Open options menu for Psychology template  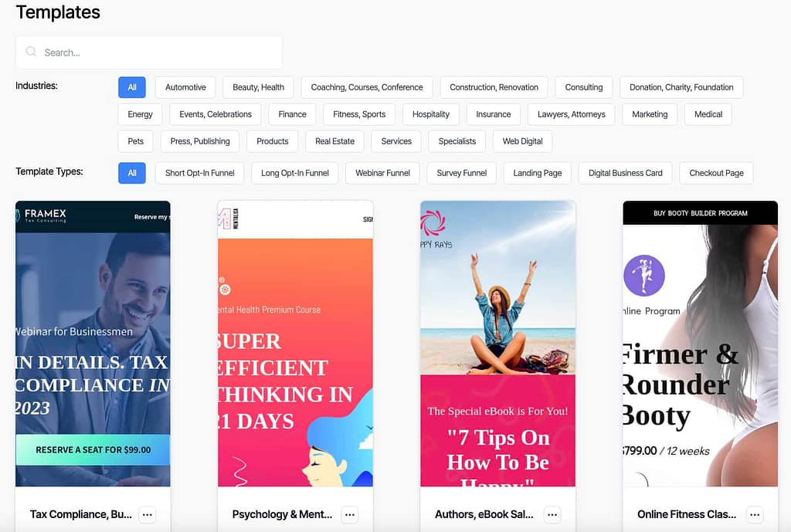350,514
